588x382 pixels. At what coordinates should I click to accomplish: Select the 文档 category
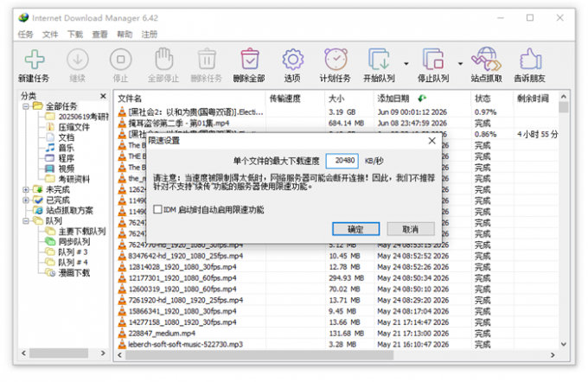click(x=66, y=137)
